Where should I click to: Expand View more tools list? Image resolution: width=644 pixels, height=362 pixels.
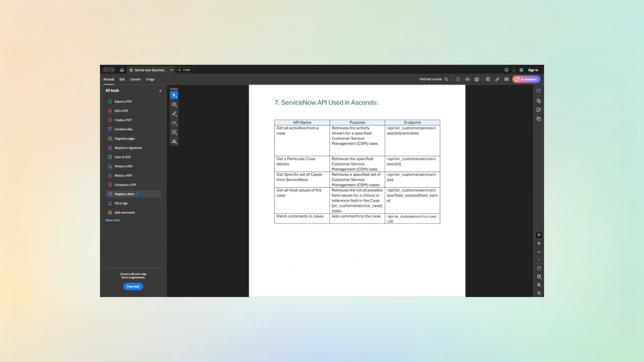(112, 220)
